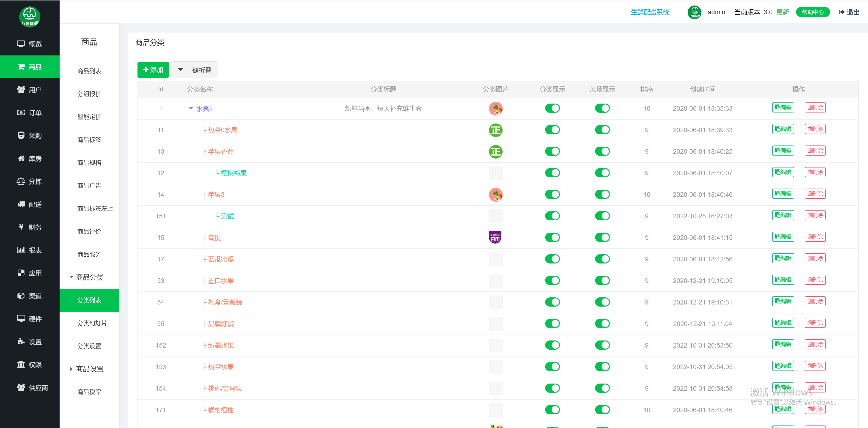Select 分类幻灯片 submenu item

(92, 323)
